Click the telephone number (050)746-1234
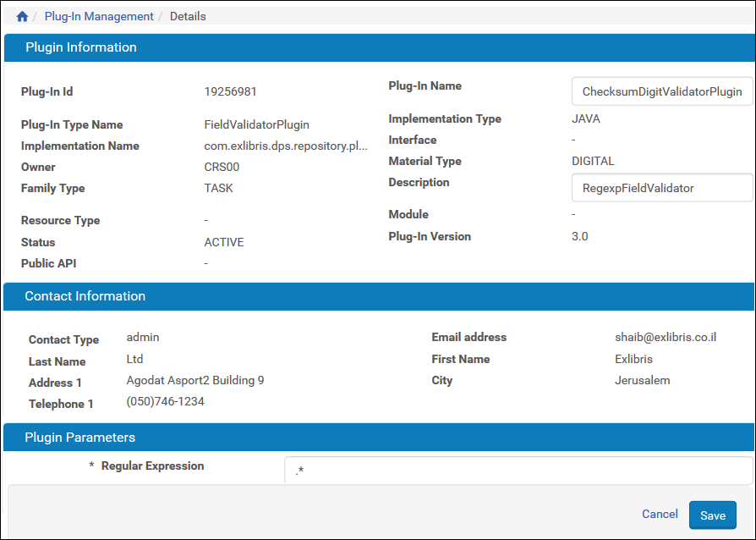Image resolution: width=756 pixels, height=540 pixels. point(165,402)
